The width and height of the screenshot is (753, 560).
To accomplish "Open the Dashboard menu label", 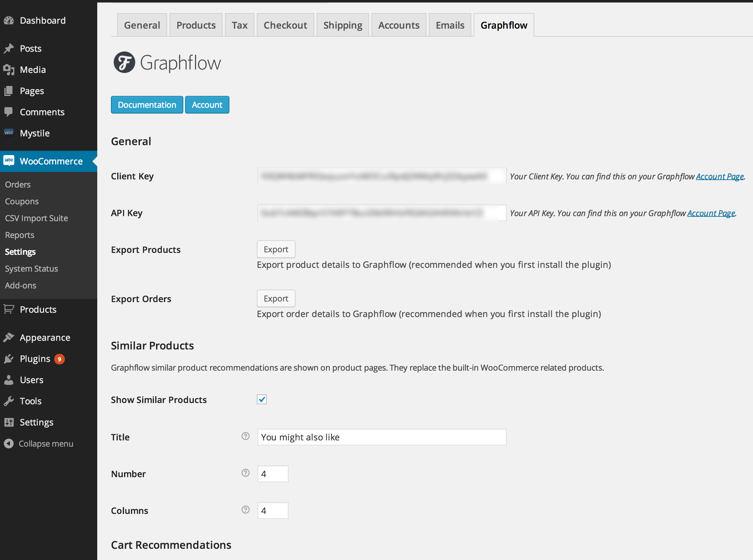I will click(x=43, y=21).
